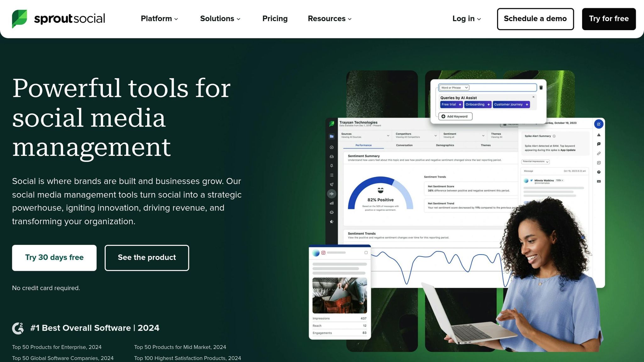Click the blue compose pencil icon
Image resolution: width=644 pixels, height=362 pixels.
point(598,124)
